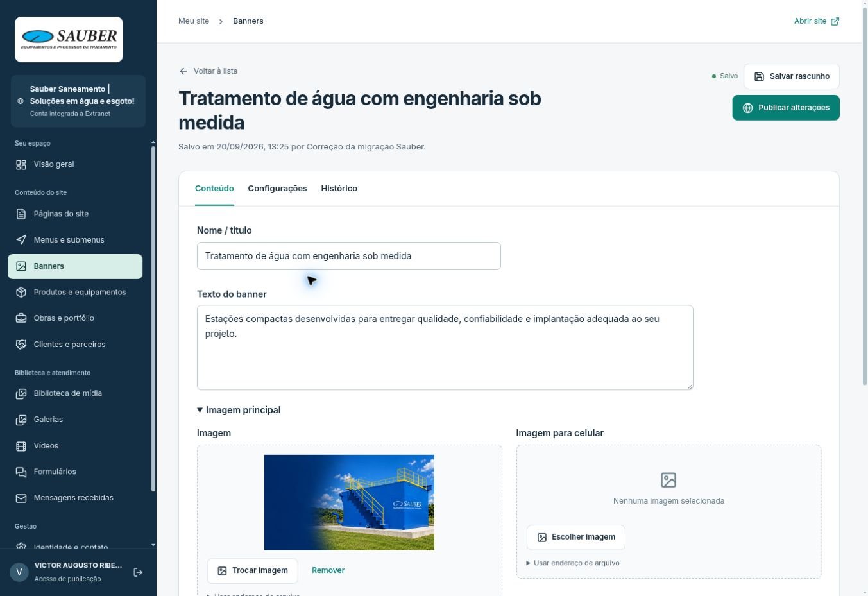Click the Galerias icon in sidebar
This screenshot has width=868, height=596.
21,420
